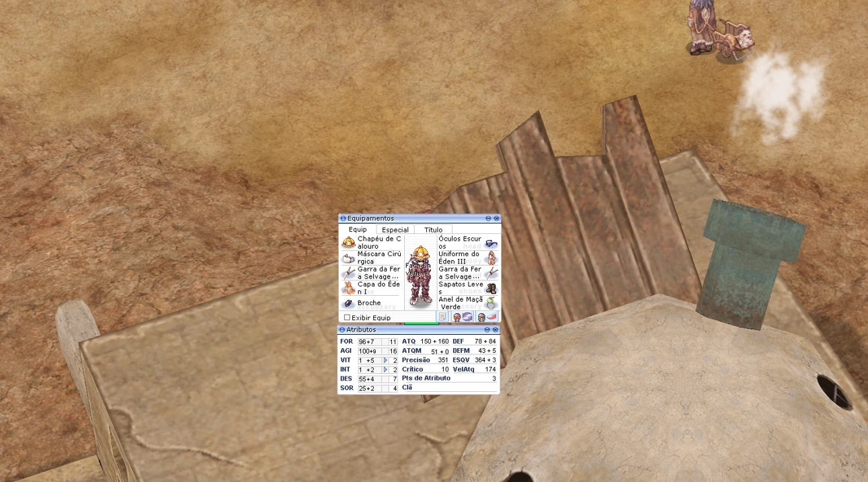The width and height of the screenshot is (868, 482).
Task: Select the Máscara Cirúrgica equipment icon
Action: [x=348, y=258]
